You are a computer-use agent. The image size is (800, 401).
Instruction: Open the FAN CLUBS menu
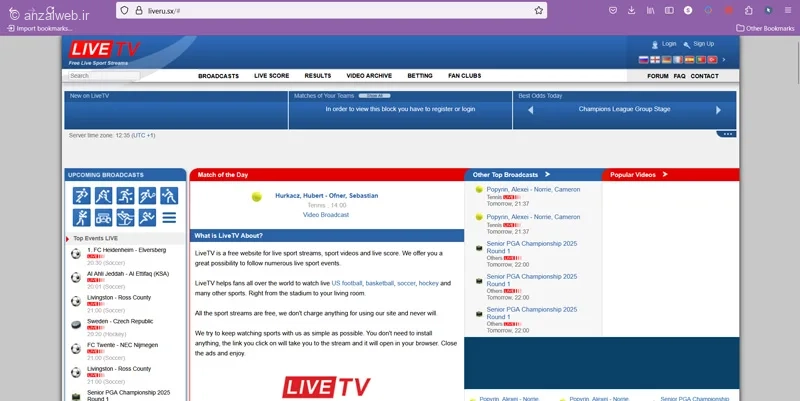click(465, 76)
